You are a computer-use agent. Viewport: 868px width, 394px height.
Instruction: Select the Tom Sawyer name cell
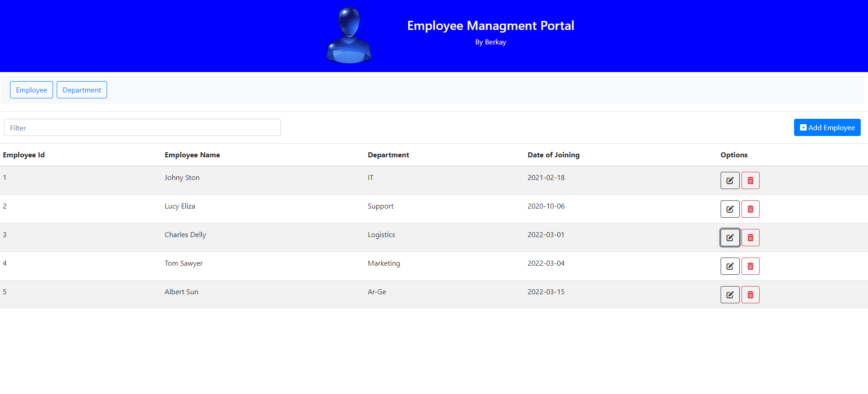[x=184, y=263]
